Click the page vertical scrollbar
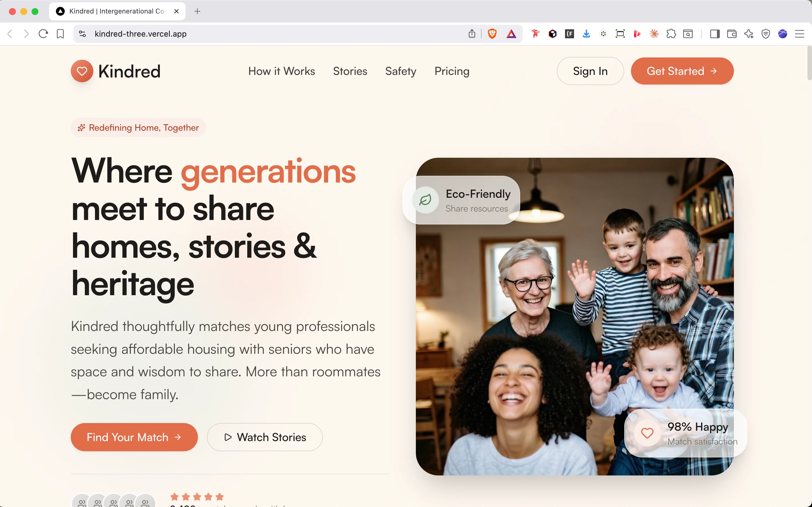Viewport: 812px width, 507px height. point(809,64)
